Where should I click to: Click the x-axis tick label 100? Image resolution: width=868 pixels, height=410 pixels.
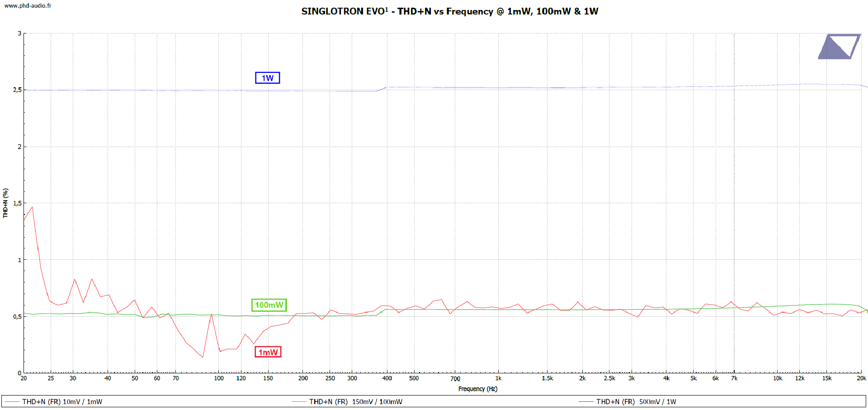(x=219, y=378)
